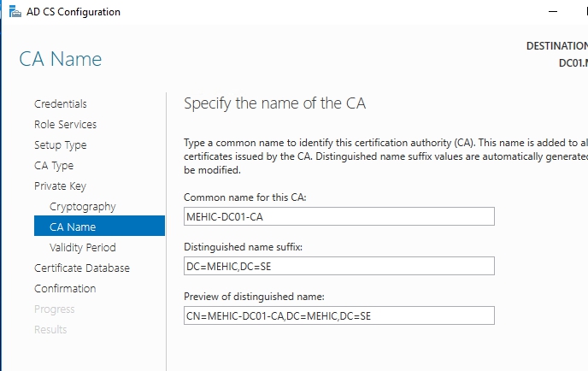Focus the Distinguished name suffix textbox
588x371 pixels.
tap(339, 266)
